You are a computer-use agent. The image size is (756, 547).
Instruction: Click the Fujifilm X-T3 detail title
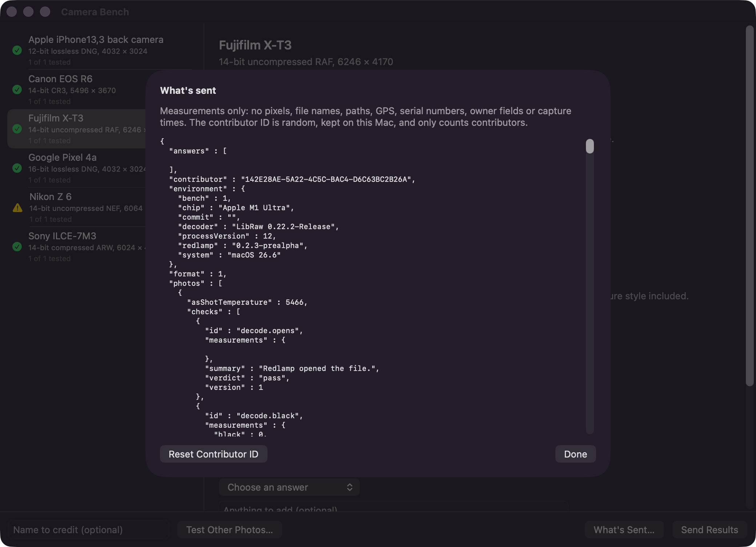(255, 45)
